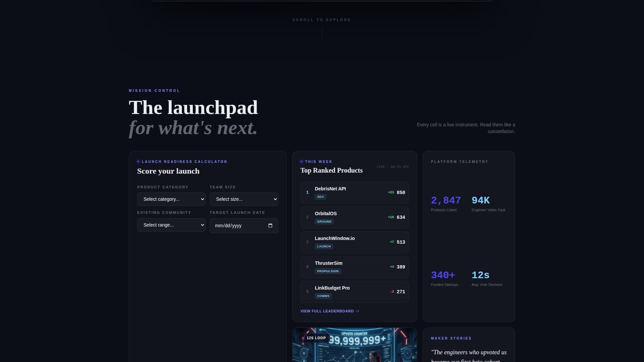Click the Platform Telemetry heading

(x=460, y=162)
